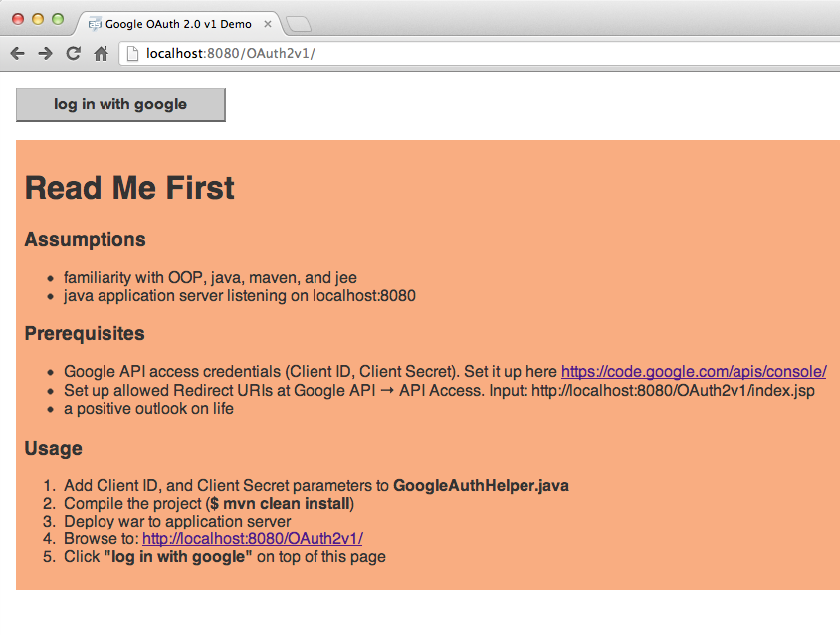Click the 'Click "log in with google"' step
Image resolution: width=840 pixels, height=635 pixels.
tap(225, 556)
